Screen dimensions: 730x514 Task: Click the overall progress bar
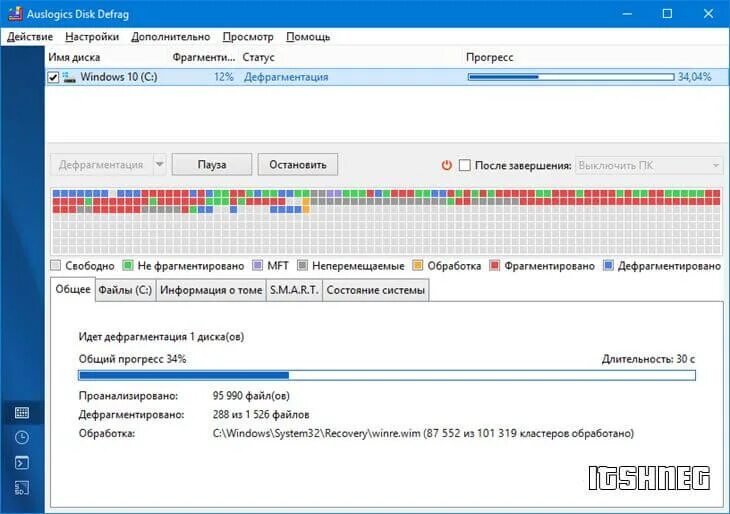pos(387,375)
